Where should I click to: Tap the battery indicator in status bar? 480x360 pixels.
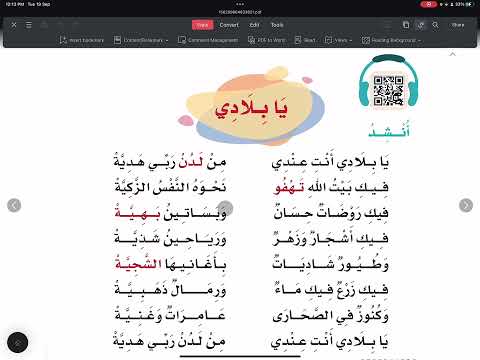pos(465,4)
